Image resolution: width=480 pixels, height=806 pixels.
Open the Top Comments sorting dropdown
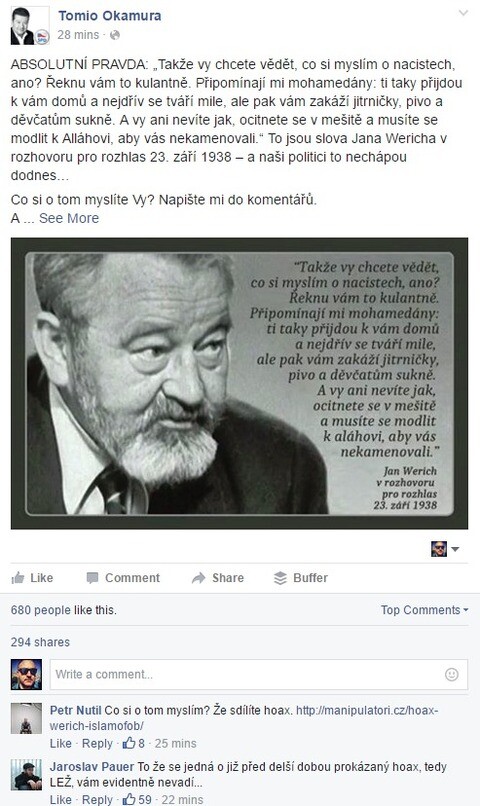point(424,610)
